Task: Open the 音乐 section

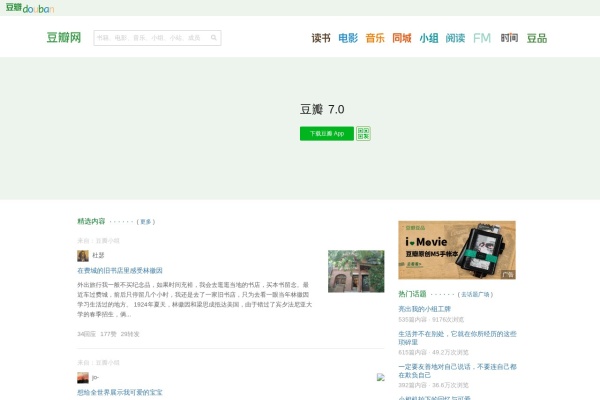Action: click(x=375, y=38)
